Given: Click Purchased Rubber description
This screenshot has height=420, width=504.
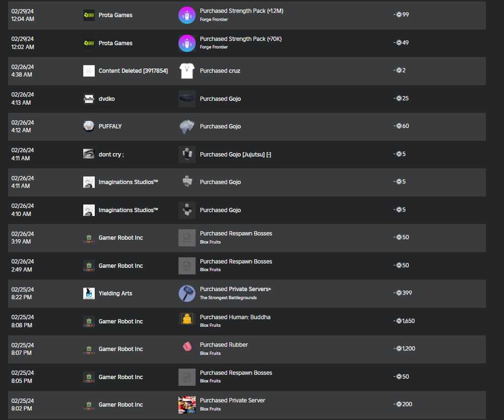Looking at the screenshot, I should tap(224, 344).
